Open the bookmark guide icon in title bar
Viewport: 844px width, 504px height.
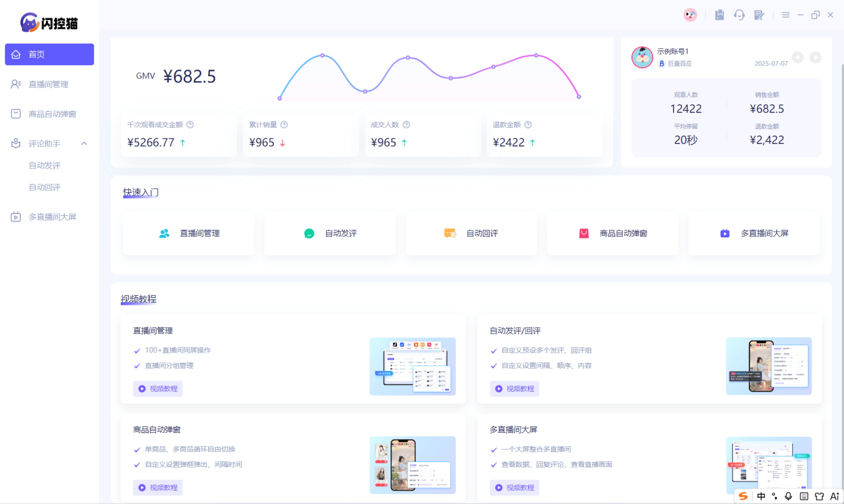tap(719, 15)
